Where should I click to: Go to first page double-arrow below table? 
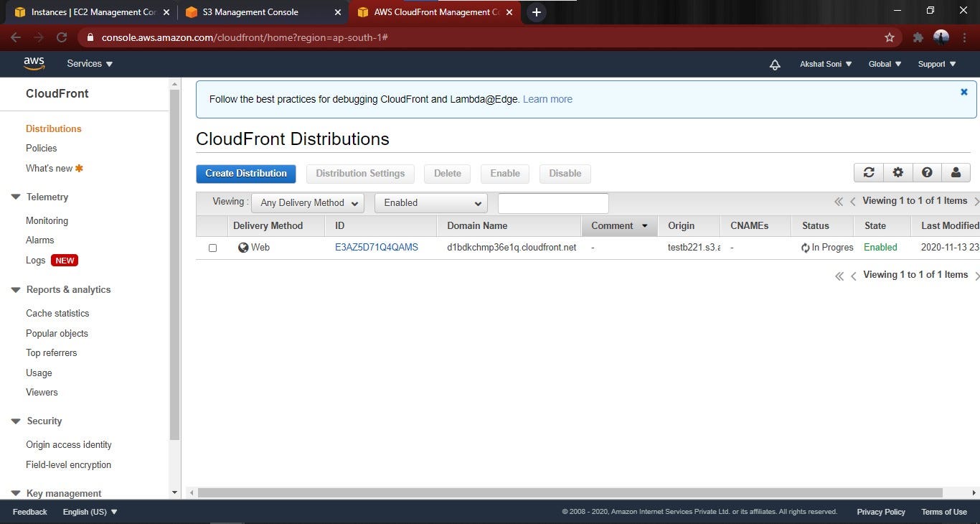(839, 276)
